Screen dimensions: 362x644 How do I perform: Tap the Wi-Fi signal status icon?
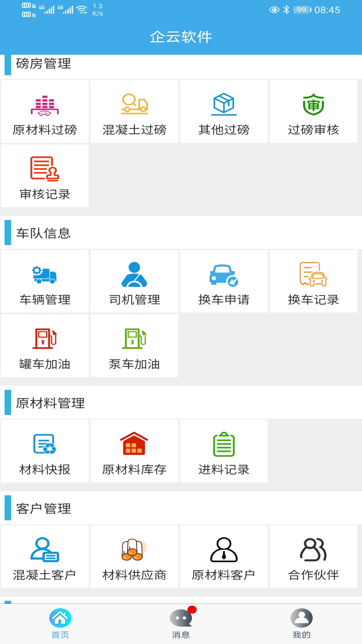(x=82, y=10)
